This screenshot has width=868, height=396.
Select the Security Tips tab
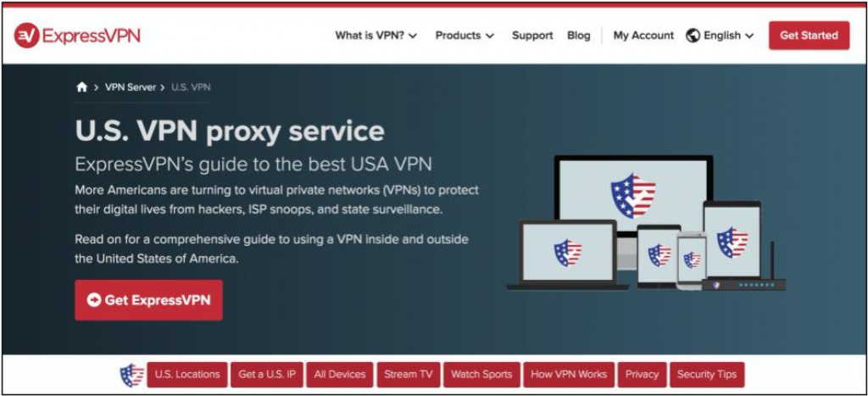[707, 375]
